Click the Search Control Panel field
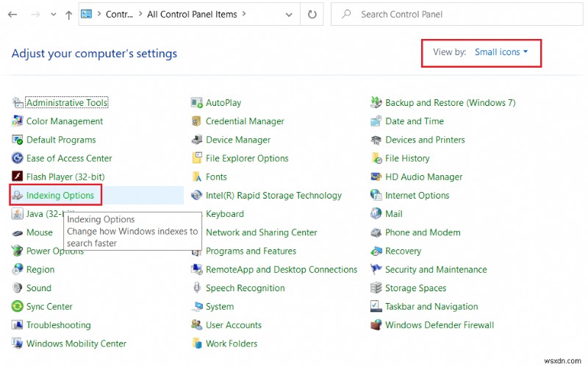The width and height of the screenshot is (588, 367). pos(456,14)
